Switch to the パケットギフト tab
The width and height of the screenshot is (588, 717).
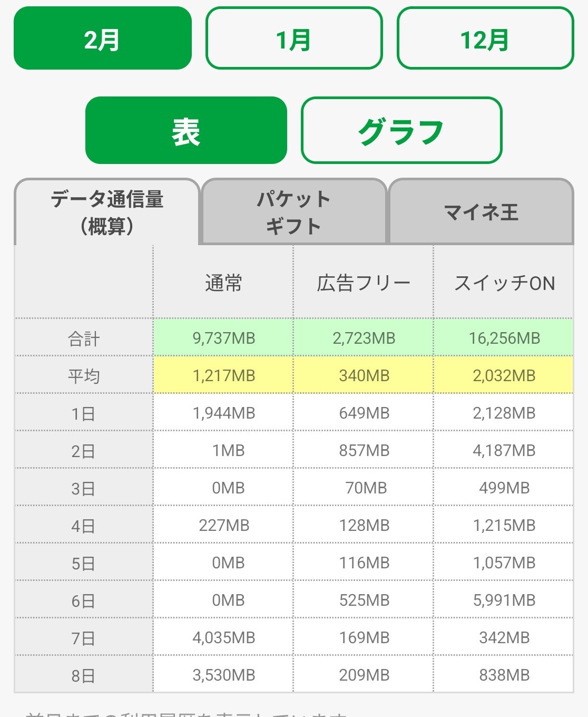(294, 212)
